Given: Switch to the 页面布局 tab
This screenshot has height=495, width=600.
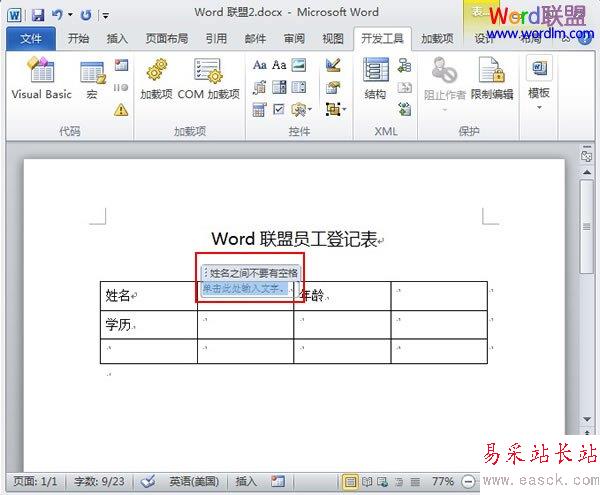Looking at the screenshot, I should pyautogui.click(x=167, y=39).
